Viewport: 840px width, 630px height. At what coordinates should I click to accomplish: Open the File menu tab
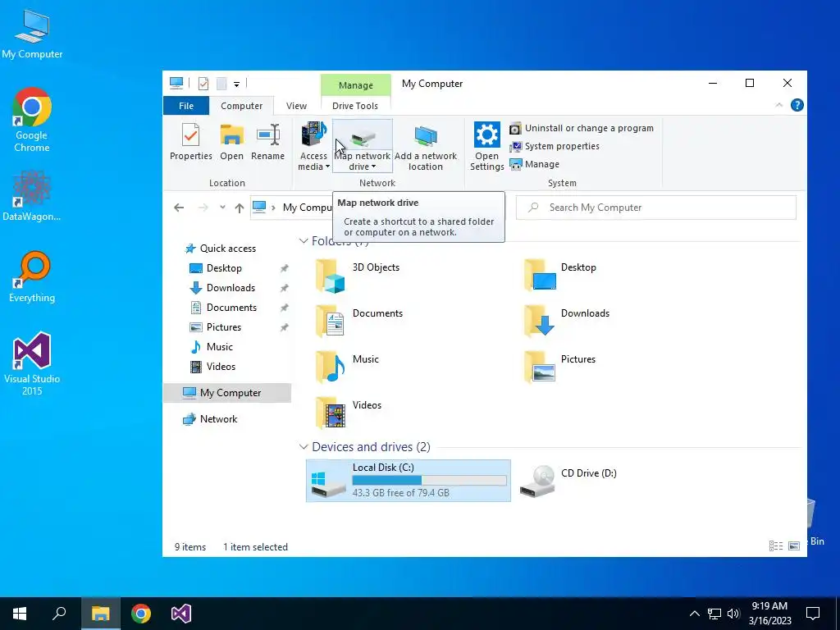pyautogui.click(x=186, y=106)
